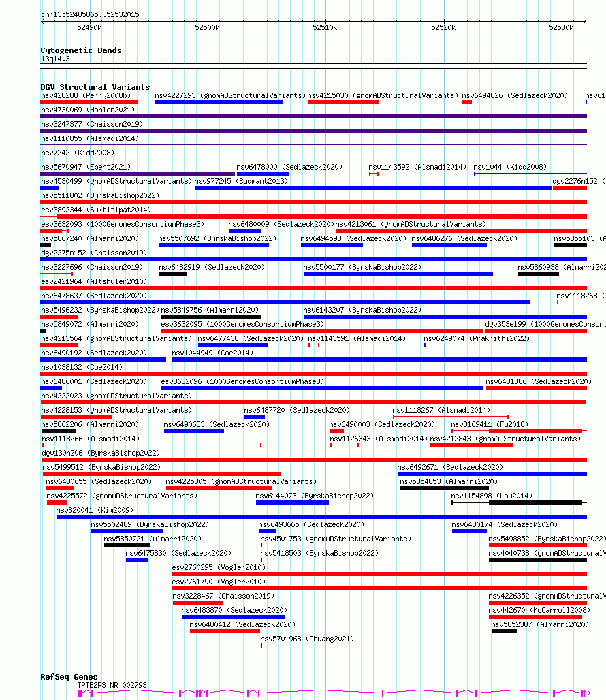Click the nsv6478000 (Sedlazeck2020) label
Screen dimensions: 606x700
289,167
